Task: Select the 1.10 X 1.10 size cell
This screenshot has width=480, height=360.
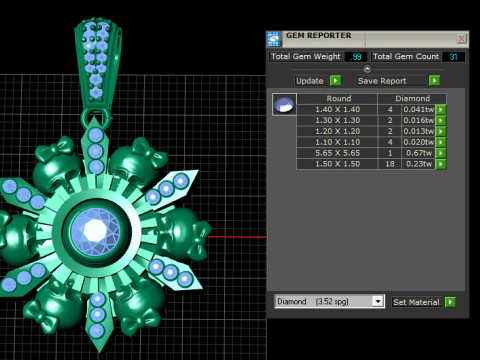Action: [x=337, y=142]
